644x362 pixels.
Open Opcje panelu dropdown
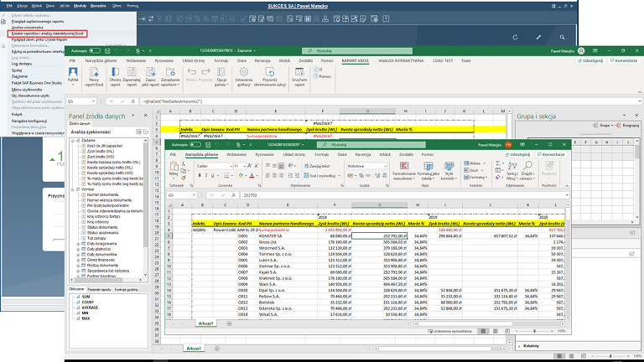click(x=221, y=77)
